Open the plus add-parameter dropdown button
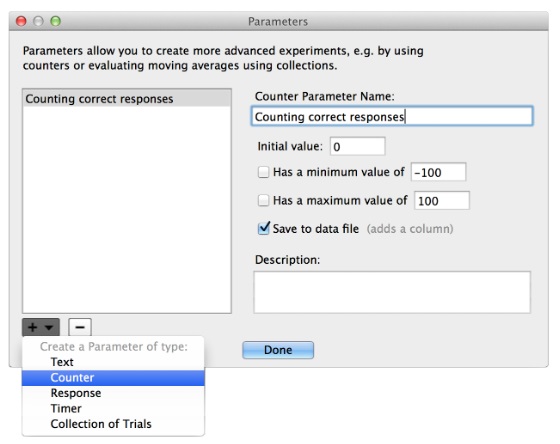This screenshot has width=560, height=444. pyautogui.click(x=41, y=327)
